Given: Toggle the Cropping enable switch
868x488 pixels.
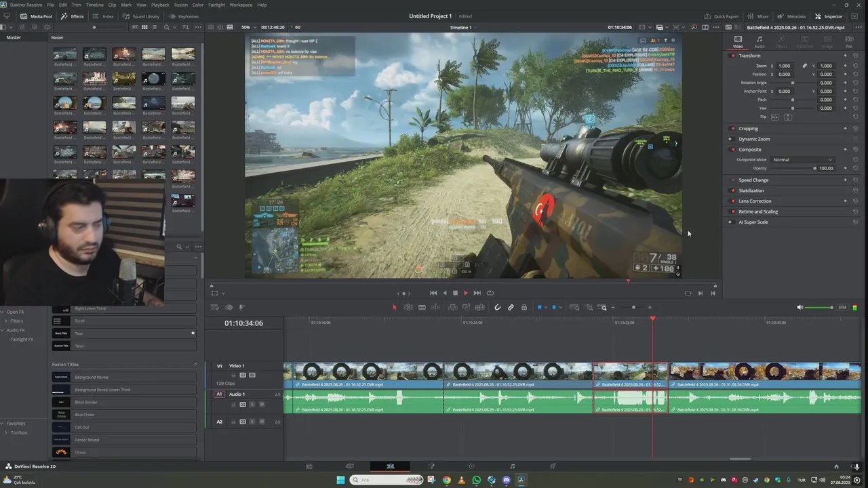Looking at the screenshot, I should (731, 129).
